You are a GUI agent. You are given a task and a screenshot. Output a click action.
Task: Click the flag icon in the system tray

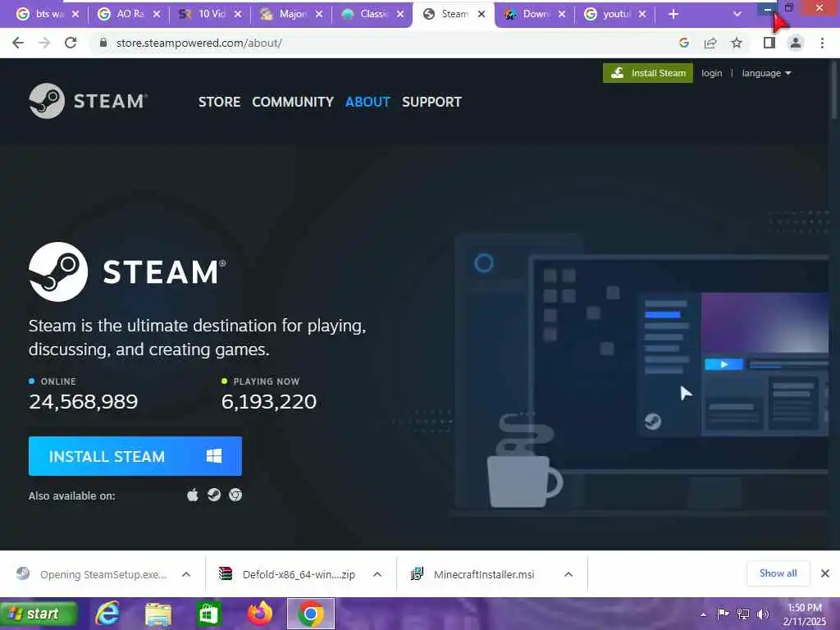pos(723,614)
